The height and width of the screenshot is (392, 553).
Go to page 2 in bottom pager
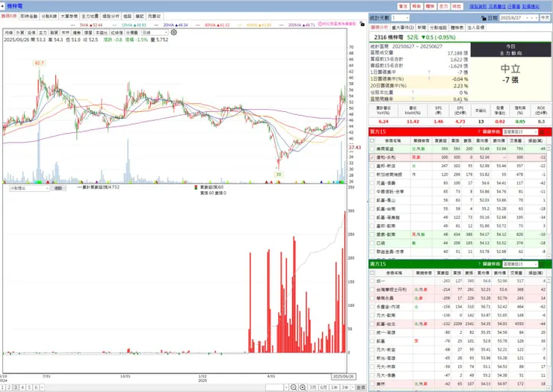pos(9,388)
